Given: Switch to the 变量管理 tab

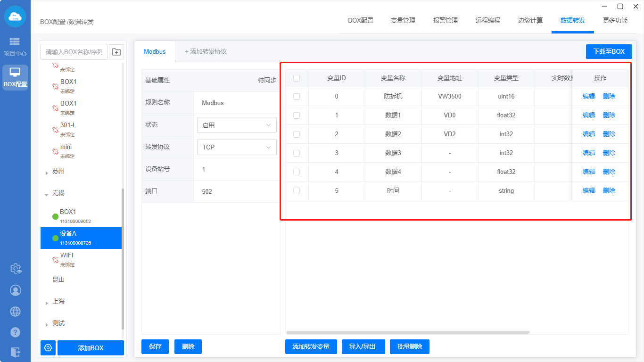Looking at the screenshot, I should pyautogui.click(x=403, y=20).
